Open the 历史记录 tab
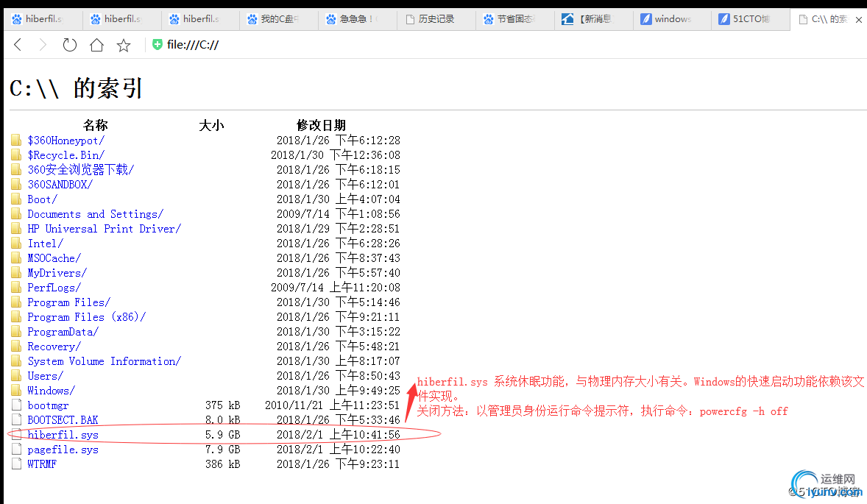This screenshot has width=867, height=504. tap(436, 19)
